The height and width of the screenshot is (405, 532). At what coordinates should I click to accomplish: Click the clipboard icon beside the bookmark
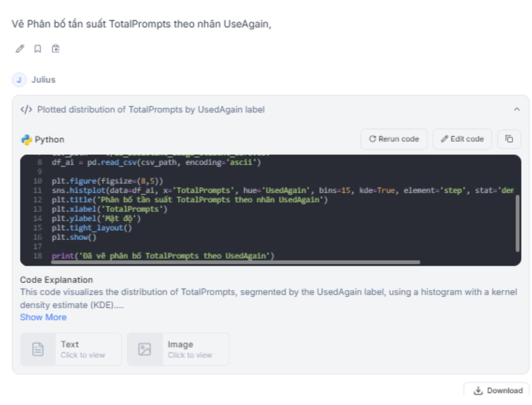[x=56, y=49]
